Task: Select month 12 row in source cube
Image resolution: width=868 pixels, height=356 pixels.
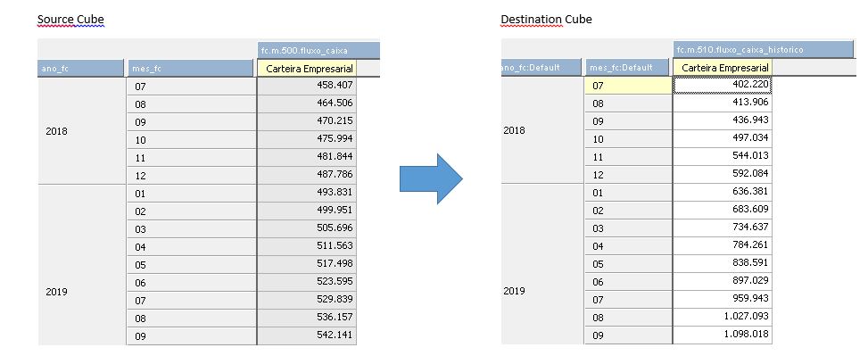Action: (192, 175)
